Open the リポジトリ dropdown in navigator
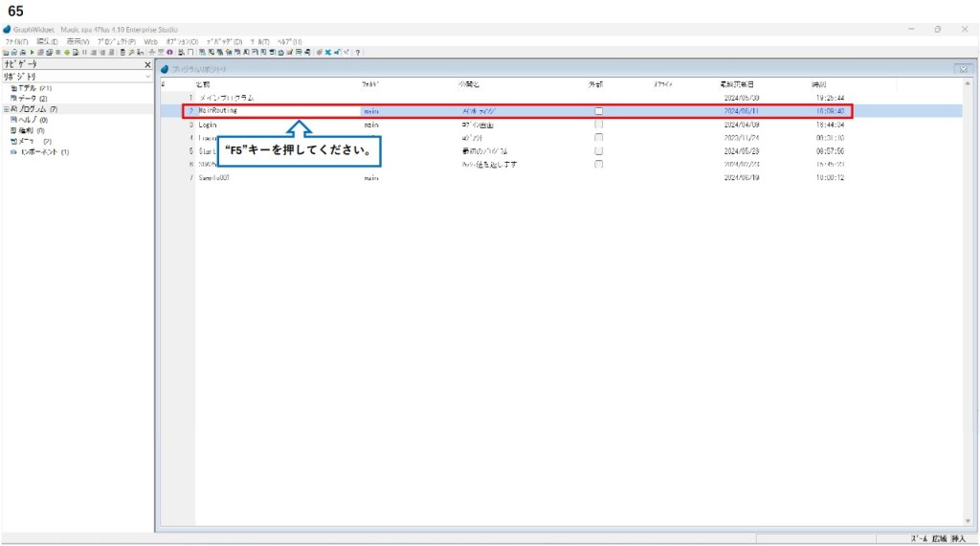Viewport: 980px width, 546px height. [148, 76]
